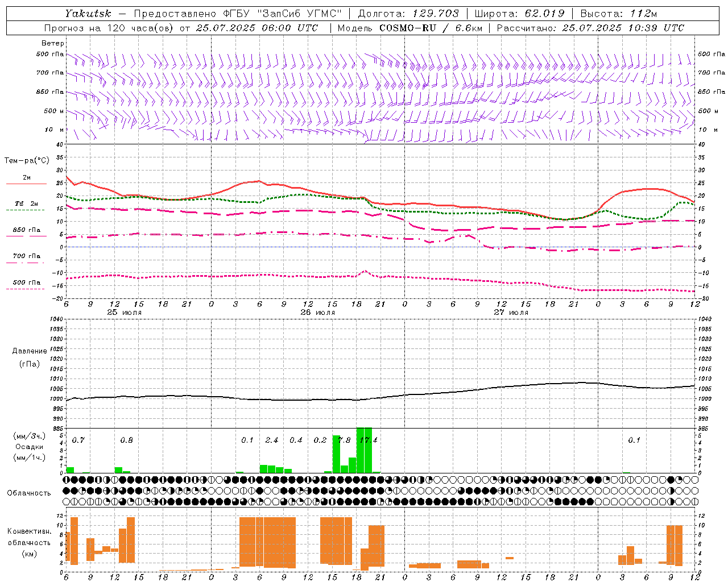Click the "(мм/1ч.)" units label
Viewport: 728px width, 582px height.
tap(30, 458)
